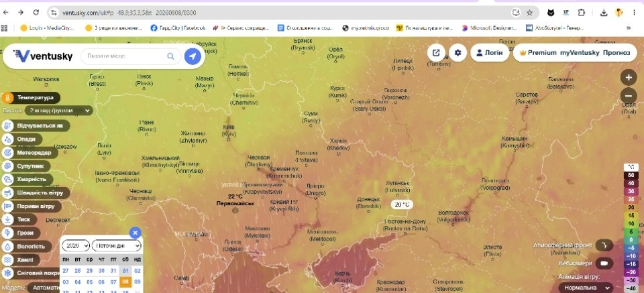Show the Waves (Хвилі) layer
The width and height of the screenshot is (644, 293).
(x=21, y=259)
